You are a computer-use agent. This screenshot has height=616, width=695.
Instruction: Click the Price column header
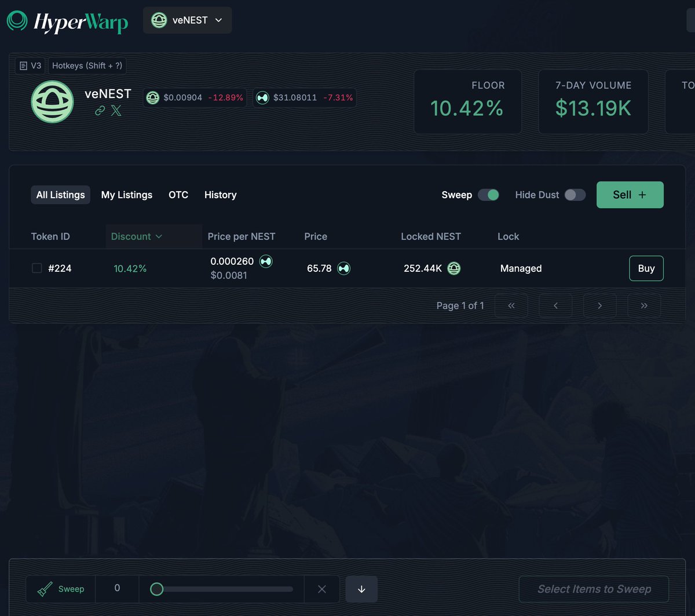click(316, 236)
